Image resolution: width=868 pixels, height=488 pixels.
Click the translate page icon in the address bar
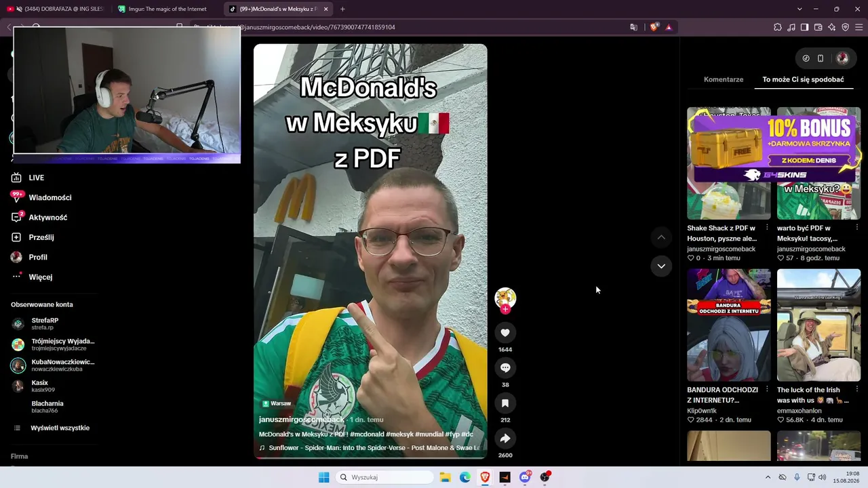[x=634, y=27]
